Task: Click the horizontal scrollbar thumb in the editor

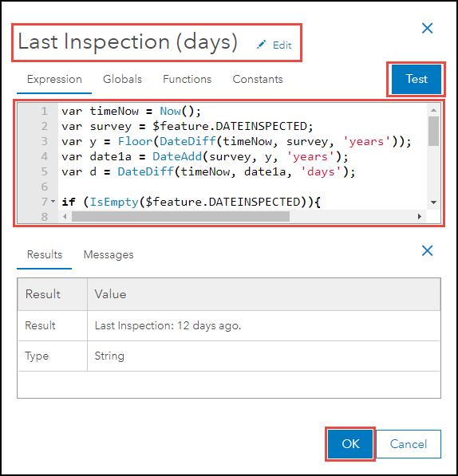Action: pos(180,216)
